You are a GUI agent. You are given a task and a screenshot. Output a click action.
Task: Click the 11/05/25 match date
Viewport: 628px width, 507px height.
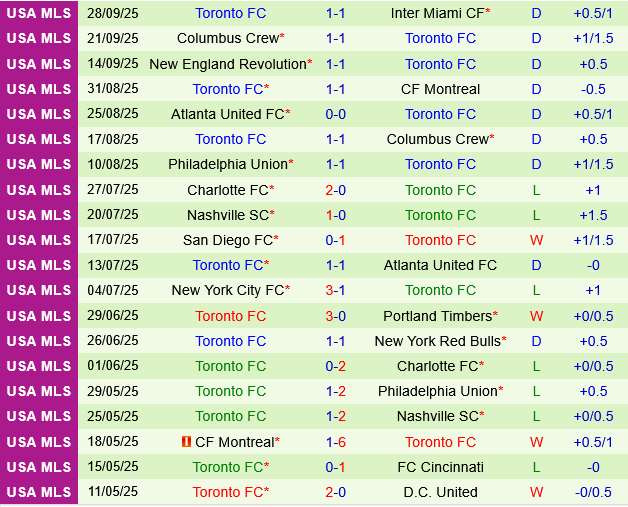tap(113, 492)
